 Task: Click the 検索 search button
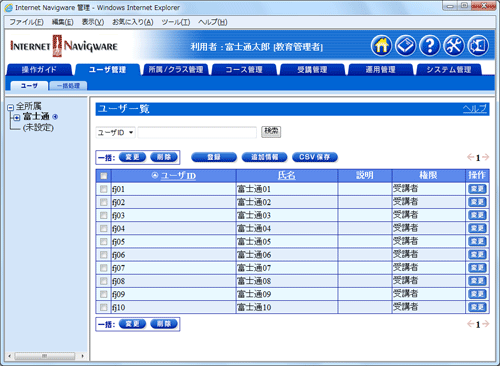[x=271, y=131]
